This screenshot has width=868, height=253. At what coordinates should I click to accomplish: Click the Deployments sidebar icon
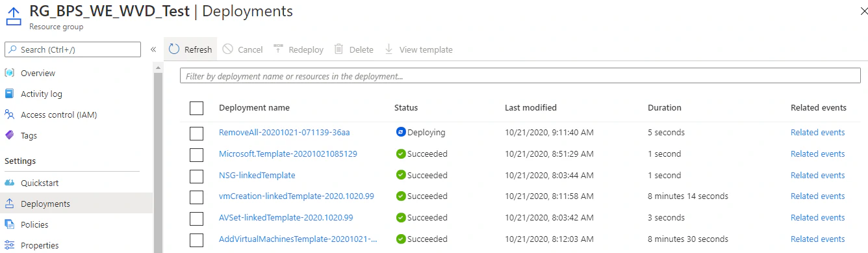tap(10, 204)
